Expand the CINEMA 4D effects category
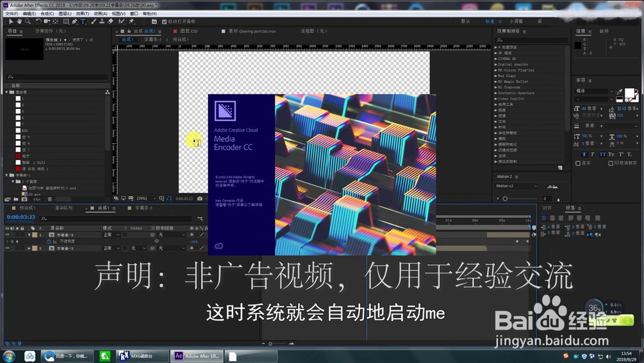644x363 pixels. point(496,59)
